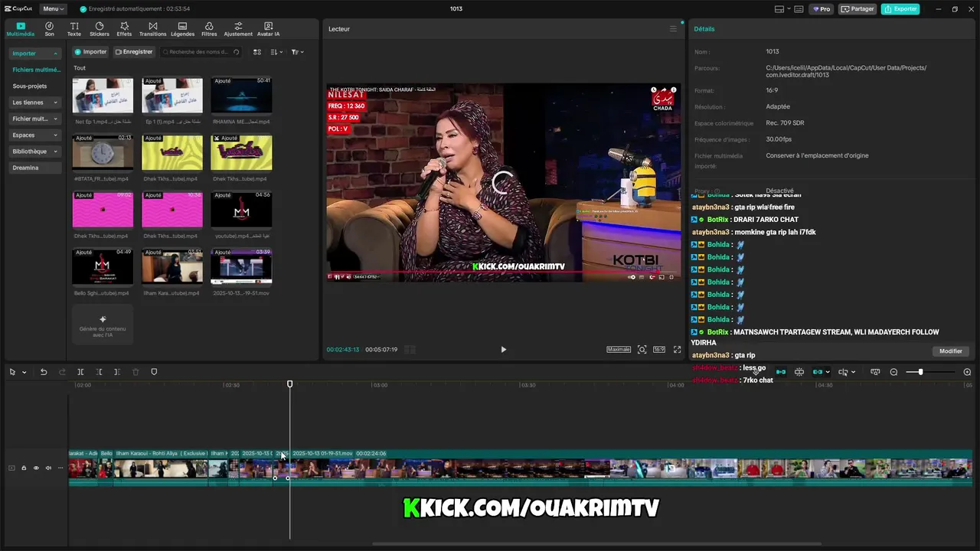Split clip at playhead
The height and width of the screenshot is (551, 980).
pyautogui.click(x=80, y=372)
